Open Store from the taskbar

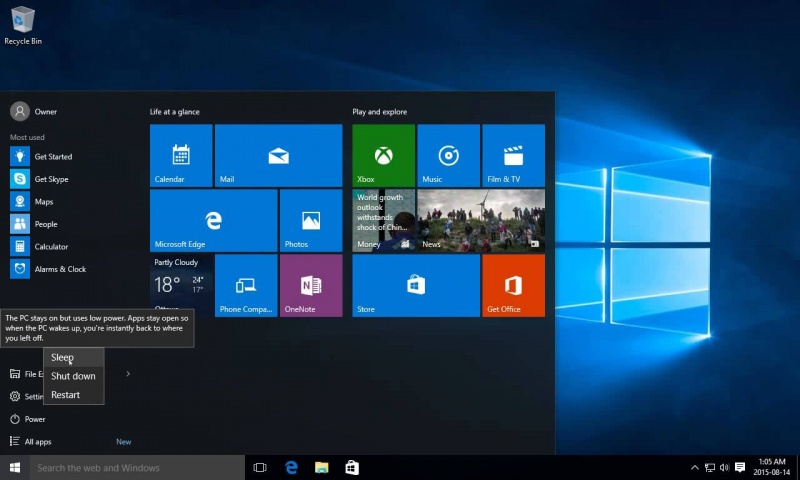(x=352, y=468)
